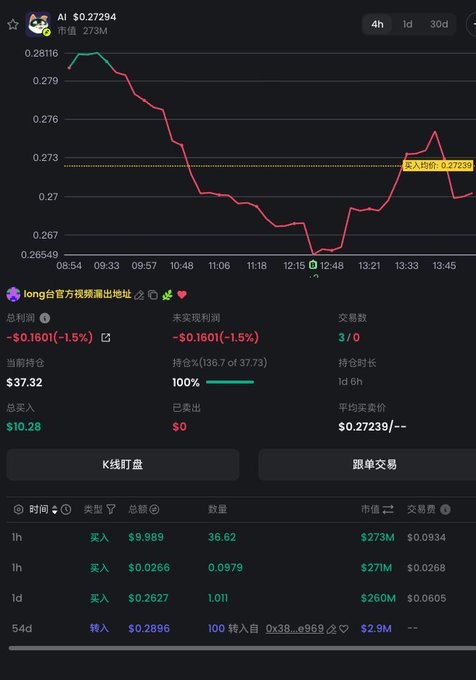This screenshot has width=476, height=680.
Task: Click the unrealized profit -$0.1601 value
Action: [x=215, y=337]
